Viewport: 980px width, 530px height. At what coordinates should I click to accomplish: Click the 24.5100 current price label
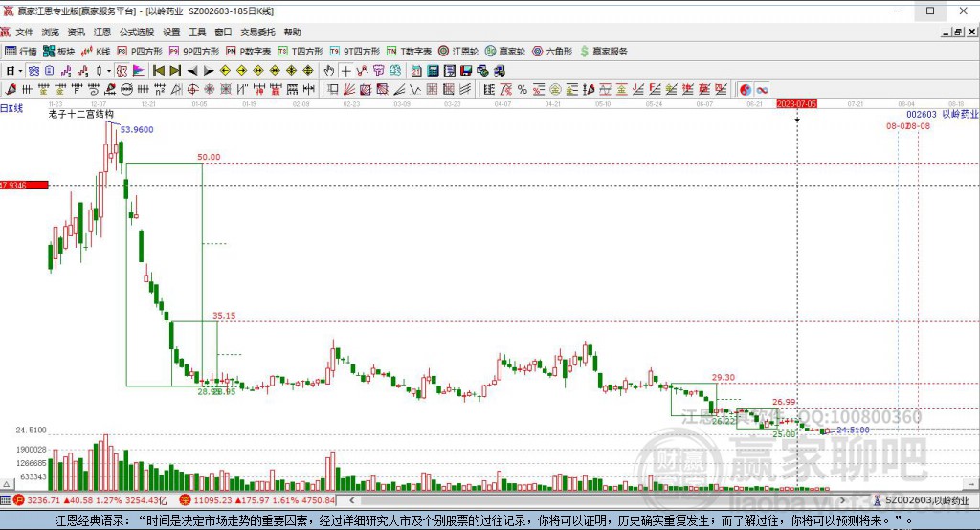853,430
